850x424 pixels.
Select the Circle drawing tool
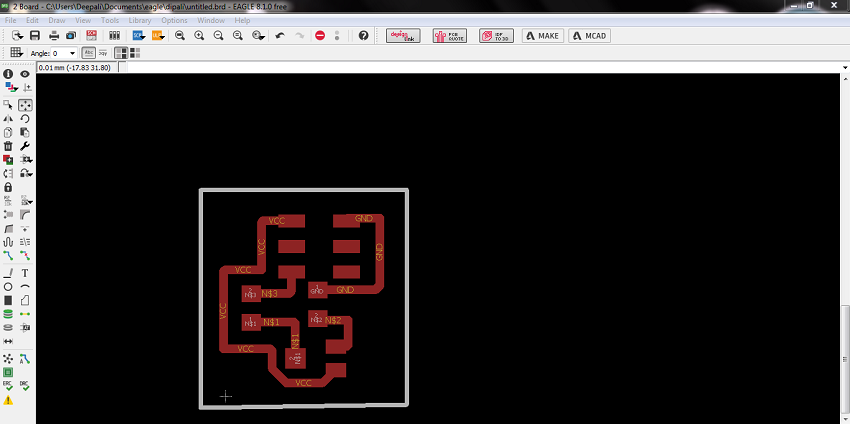pyautogui.click(x=8, y=286)
